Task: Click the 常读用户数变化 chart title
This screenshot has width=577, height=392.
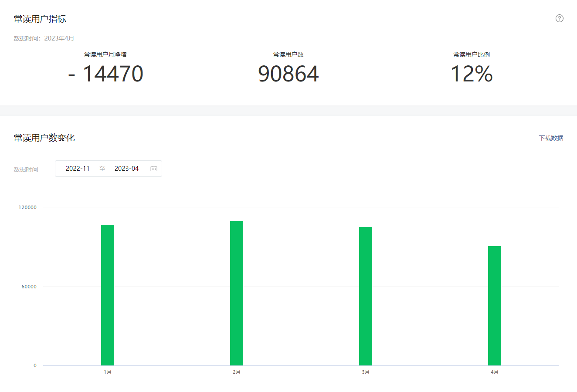Action: pyautogui.click(x=44, y=138)
